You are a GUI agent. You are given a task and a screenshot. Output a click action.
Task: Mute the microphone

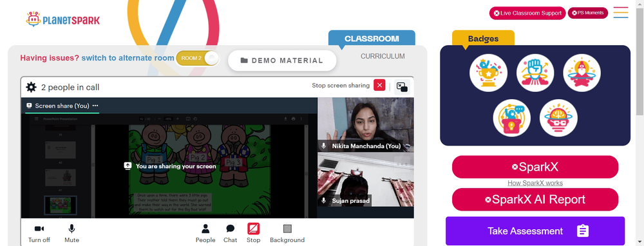71,233
